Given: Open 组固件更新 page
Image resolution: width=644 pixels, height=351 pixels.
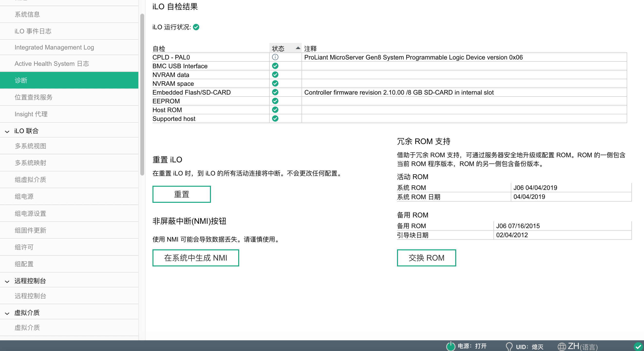Looking at the screenshot, I should [69, 230].
